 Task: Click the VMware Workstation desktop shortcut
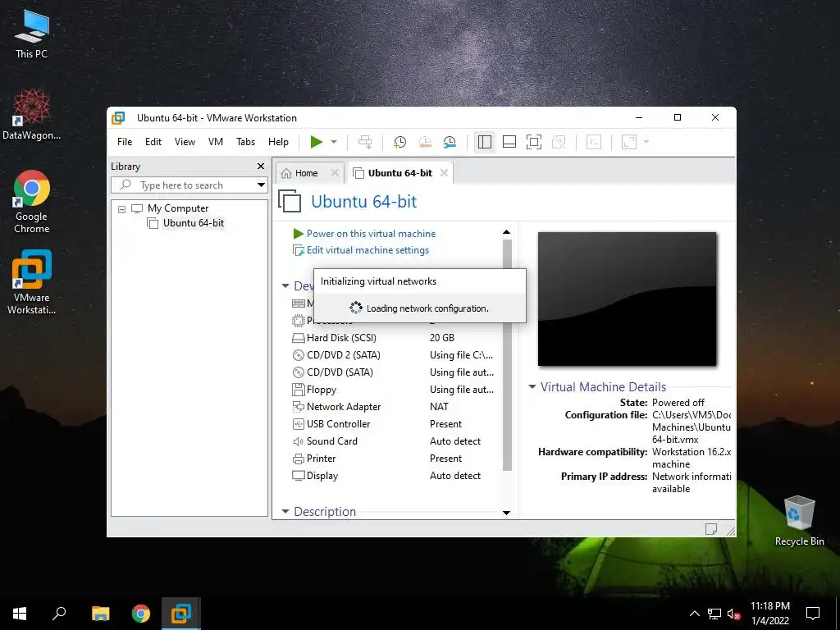[x=32, y=282]
